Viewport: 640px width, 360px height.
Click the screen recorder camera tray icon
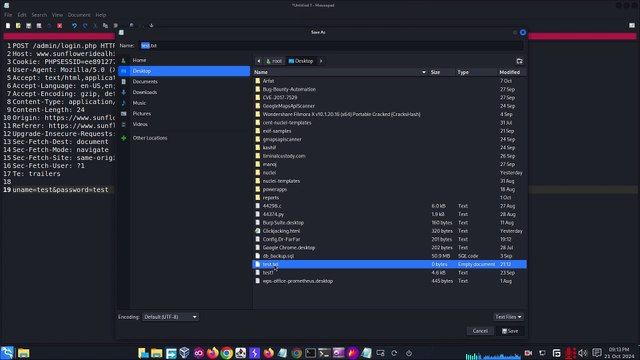[528, 353]
